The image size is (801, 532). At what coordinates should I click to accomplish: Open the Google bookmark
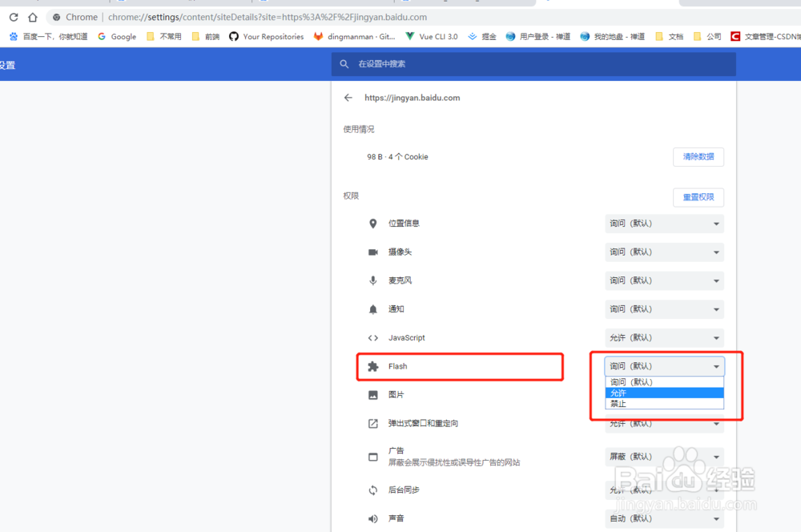(117, 37)
